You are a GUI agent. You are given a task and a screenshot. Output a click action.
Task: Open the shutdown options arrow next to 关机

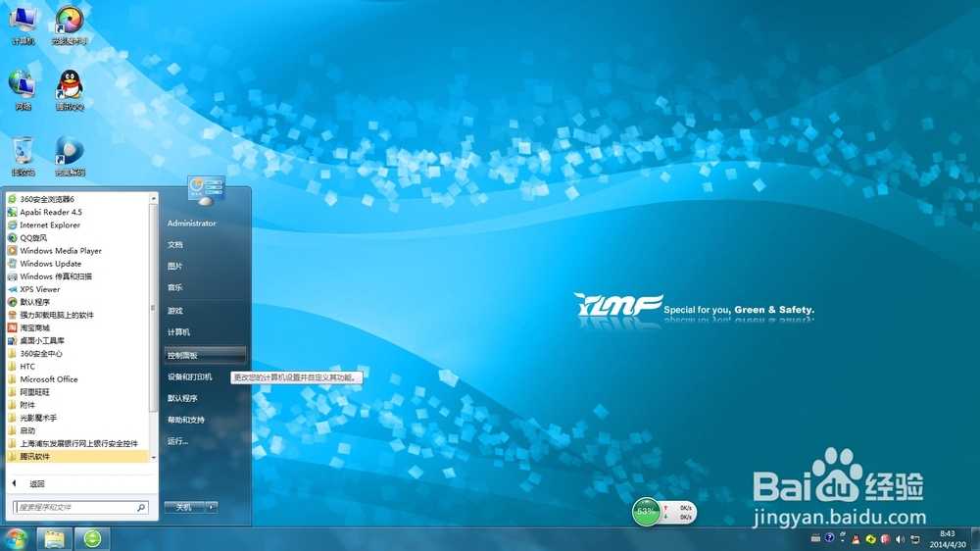pos(212,507)
